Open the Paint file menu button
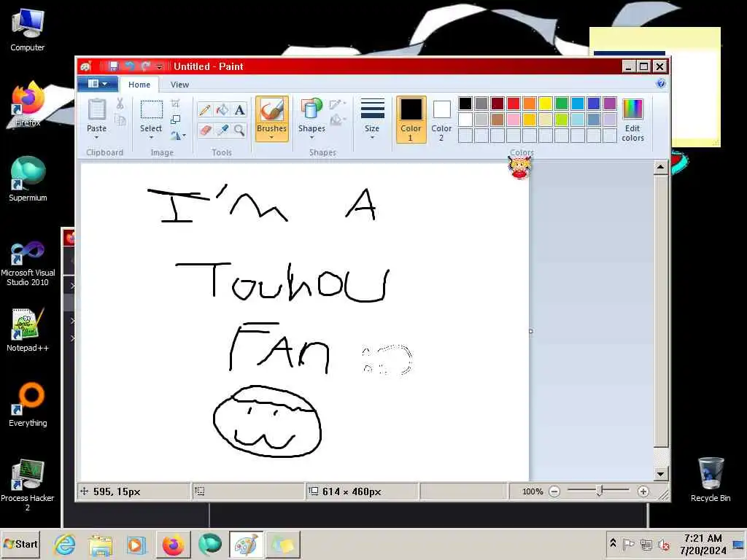 [98, 84]
